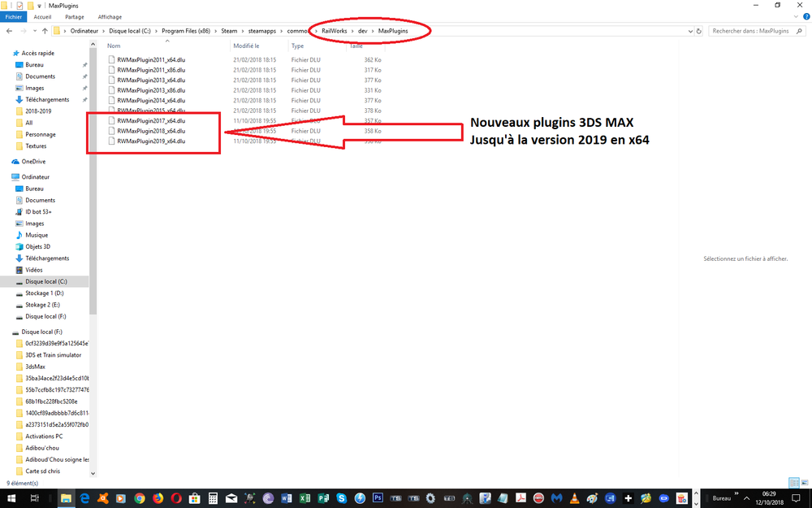This screenshot has height=508, width=812.
Task: Open Téléchargements under Accès rapide
Action: 46,99
